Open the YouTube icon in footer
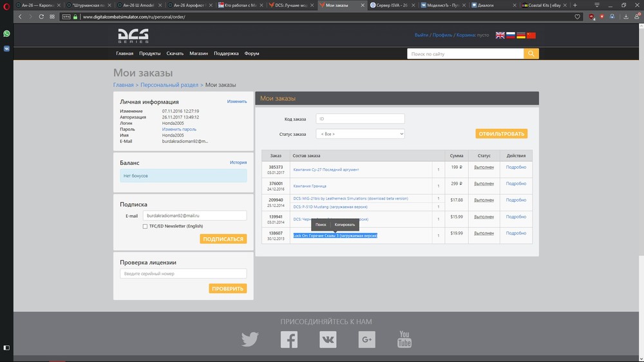Screen dimensions: 644x362 pos(404,339)
